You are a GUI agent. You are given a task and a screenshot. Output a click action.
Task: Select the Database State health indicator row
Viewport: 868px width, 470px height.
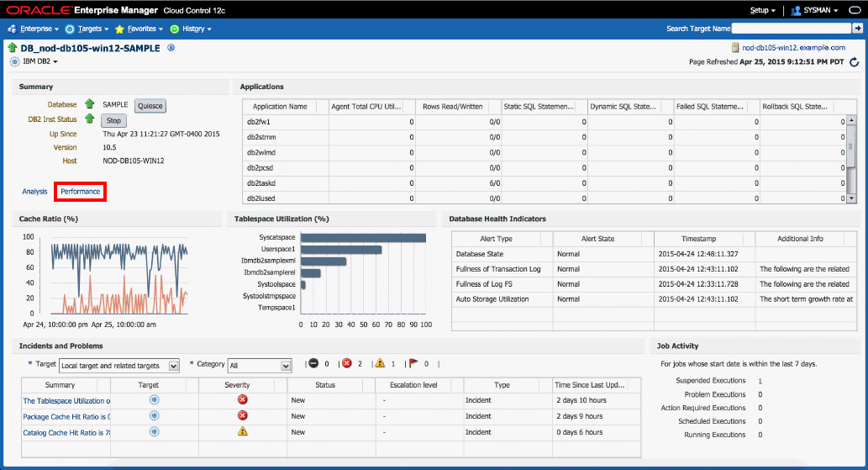click(x=655, y=254)
